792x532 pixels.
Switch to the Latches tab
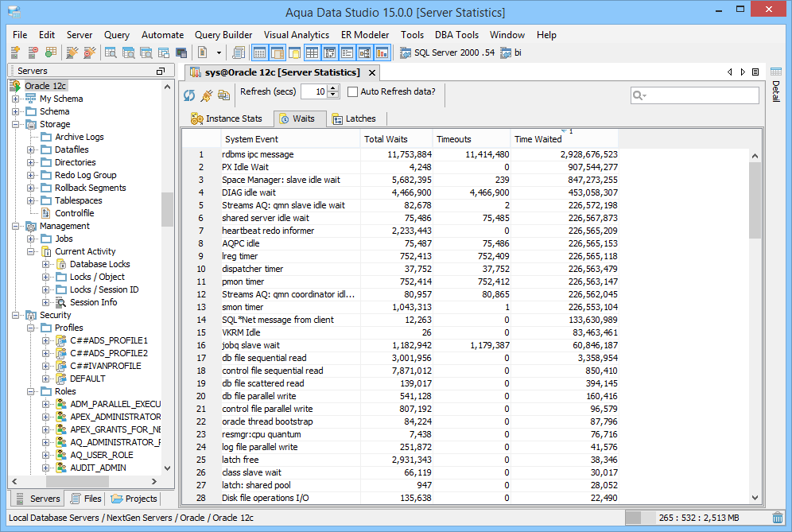tap(354, 118)
